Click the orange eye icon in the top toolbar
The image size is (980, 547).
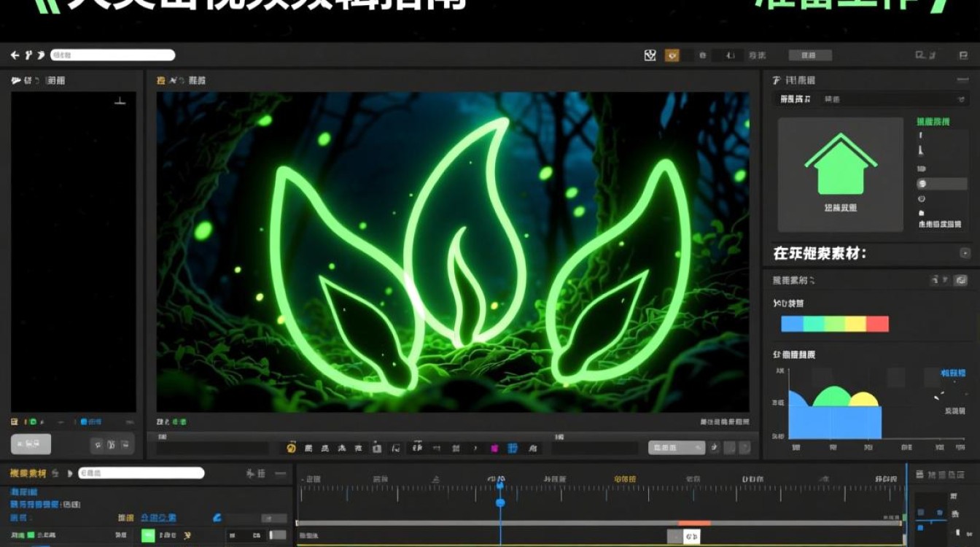click(x=672, y=55)
